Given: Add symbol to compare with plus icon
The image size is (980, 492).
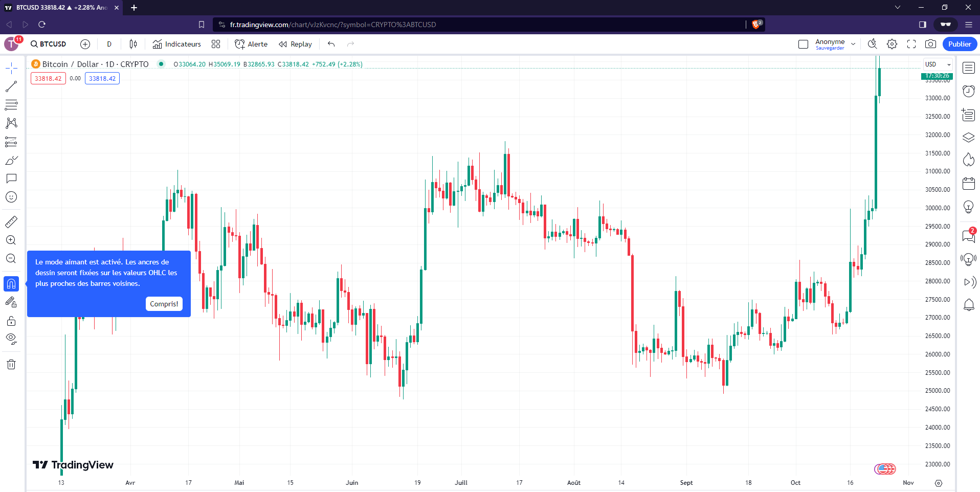Looking at the screenshot, I should pyautogui.click(x=85, y=44).
